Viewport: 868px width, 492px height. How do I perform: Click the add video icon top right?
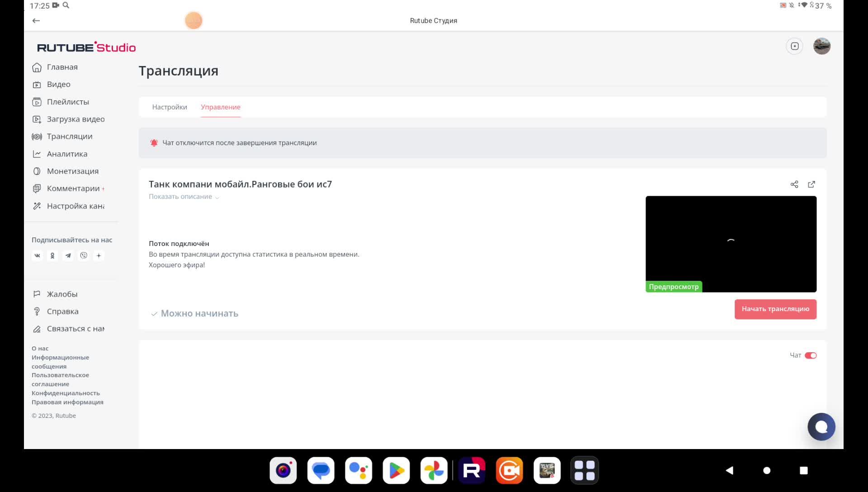pyautogui.click(x=794, y=46)
